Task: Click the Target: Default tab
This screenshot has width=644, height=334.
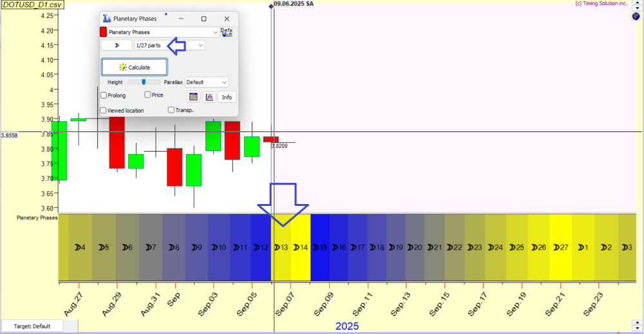Action: click(32, 326)
